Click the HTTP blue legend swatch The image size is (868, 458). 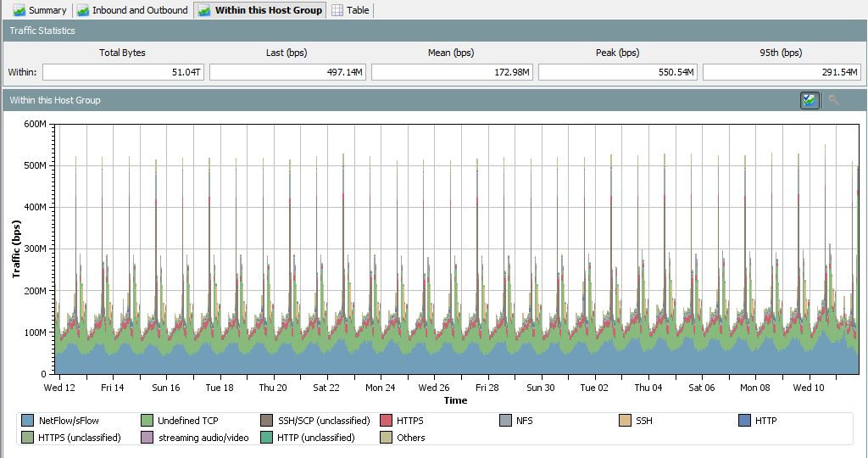(x=744, y=421)
